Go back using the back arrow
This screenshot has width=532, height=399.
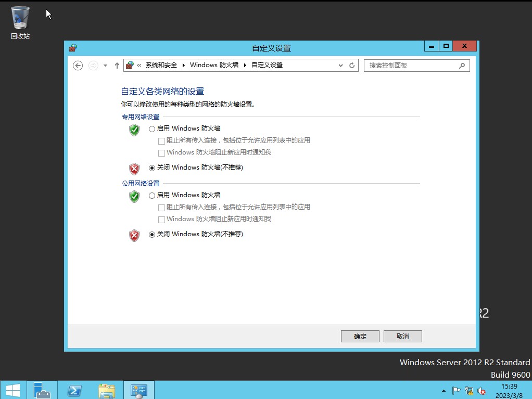click(78, 66)
